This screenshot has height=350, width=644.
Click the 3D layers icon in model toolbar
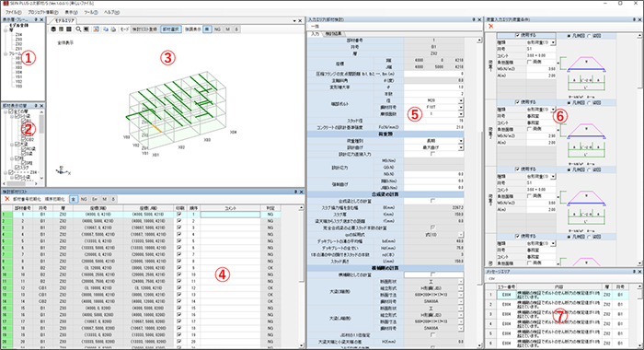[53, 29]
